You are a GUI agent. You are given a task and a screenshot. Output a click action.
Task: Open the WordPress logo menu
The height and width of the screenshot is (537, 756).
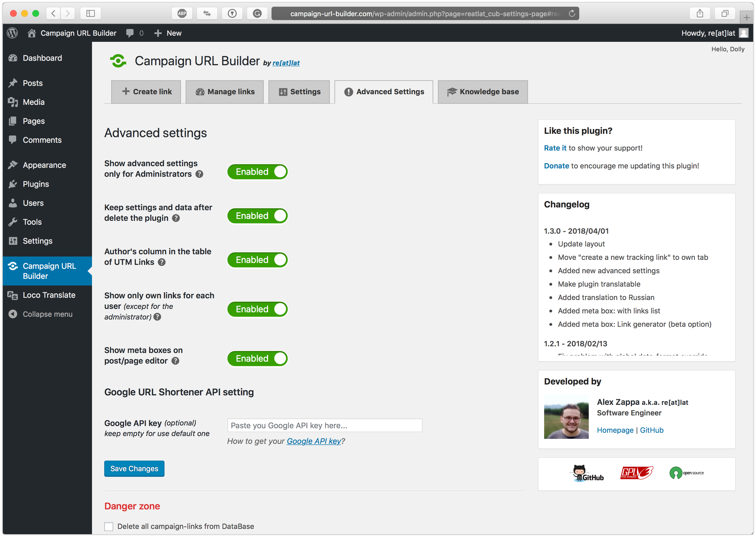pos(13,33)
